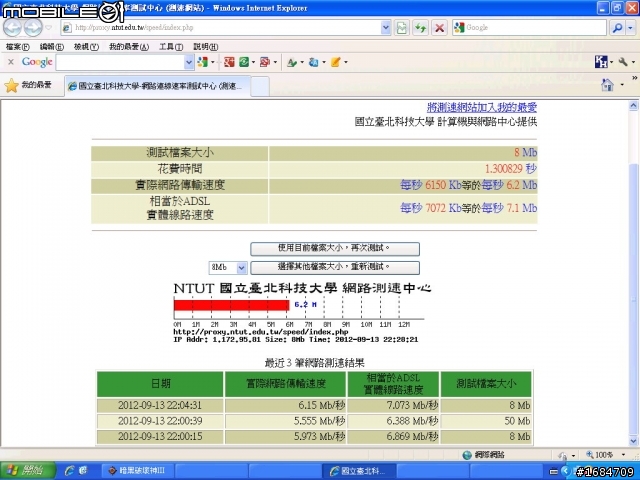The image size is (640, 480).
Task: Click the show desktop quick launch icon
Action: [x=83, y=471]
